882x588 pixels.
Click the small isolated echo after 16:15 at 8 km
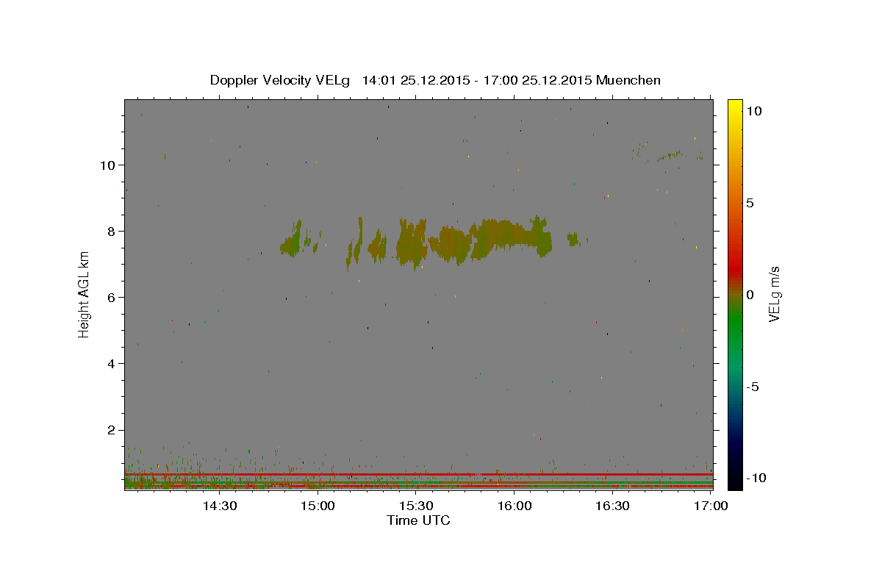pos(574,239)
